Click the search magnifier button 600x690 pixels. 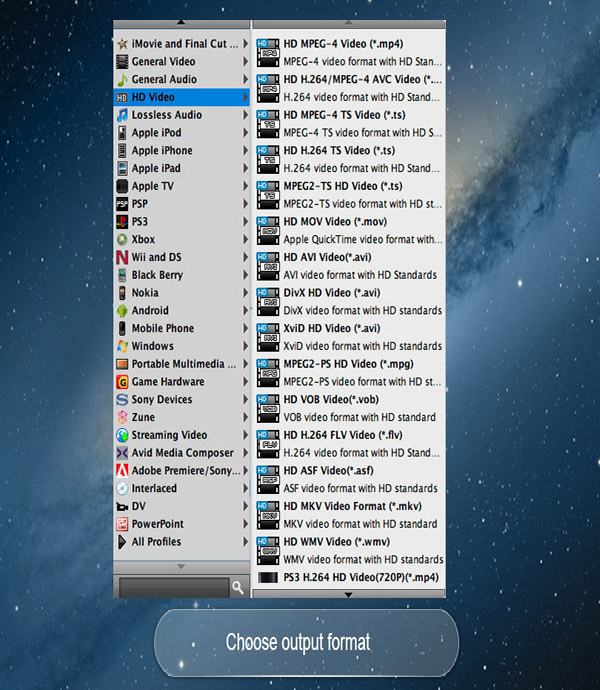[x=238, y=587]
